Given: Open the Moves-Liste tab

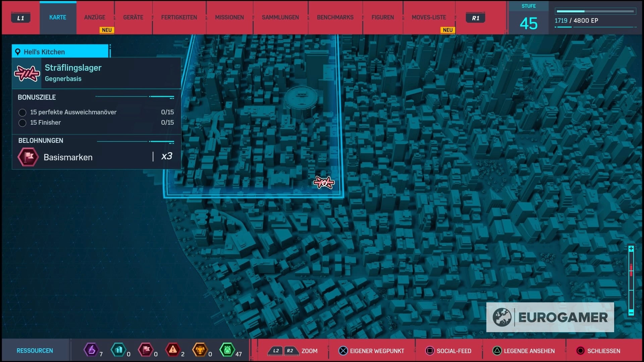Looking at the screenshot, I should 429,17.
